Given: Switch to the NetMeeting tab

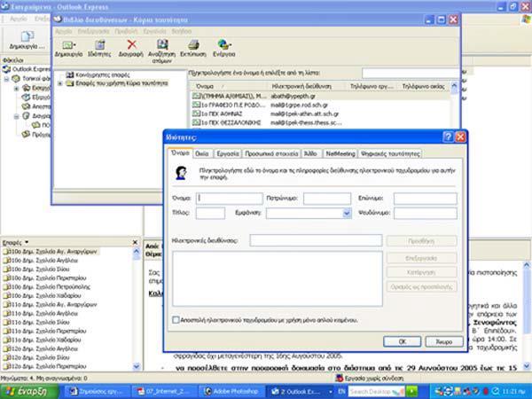Looking at the screenshot, I should coord(340,153).
